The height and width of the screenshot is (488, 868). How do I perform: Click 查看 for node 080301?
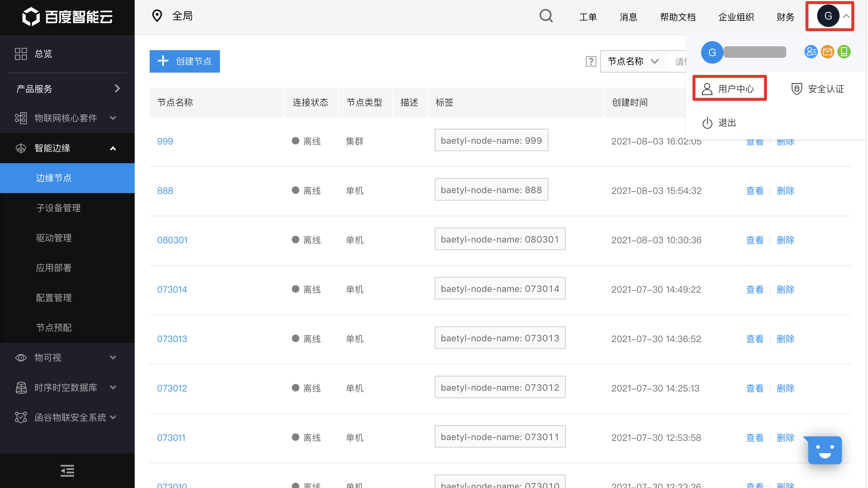coord(755,240)
